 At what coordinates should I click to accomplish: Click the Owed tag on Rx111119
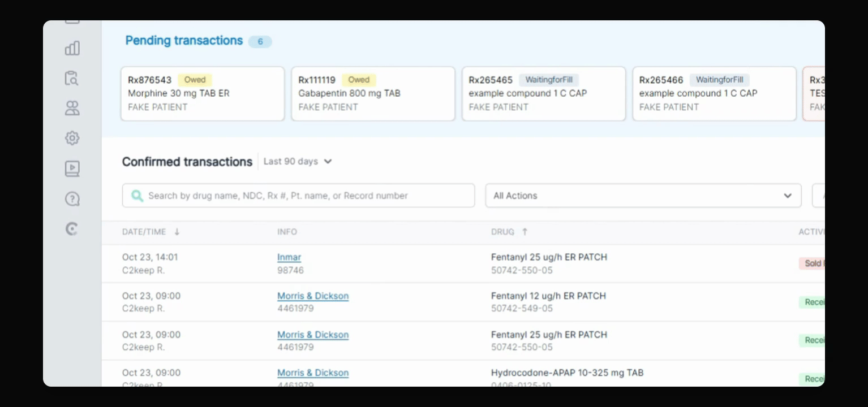(359, 80)
